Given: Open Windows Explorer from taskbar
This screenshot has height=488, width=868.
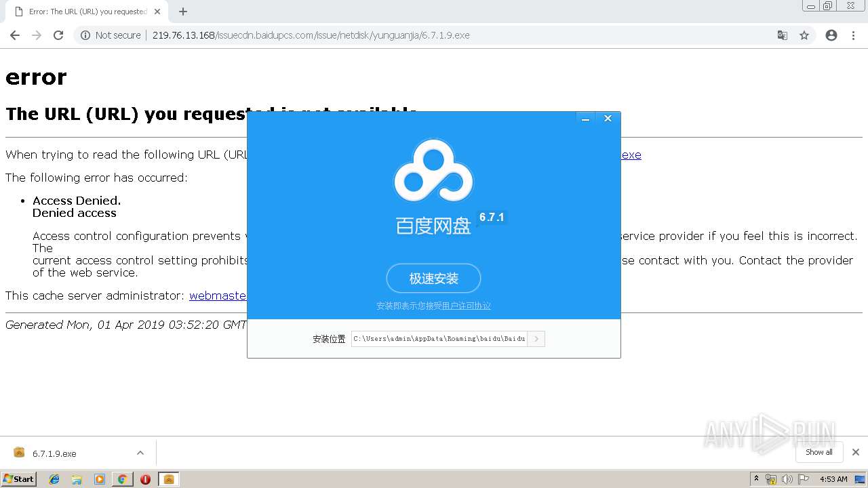Looking at the screenshot, I should coord(77,479).
